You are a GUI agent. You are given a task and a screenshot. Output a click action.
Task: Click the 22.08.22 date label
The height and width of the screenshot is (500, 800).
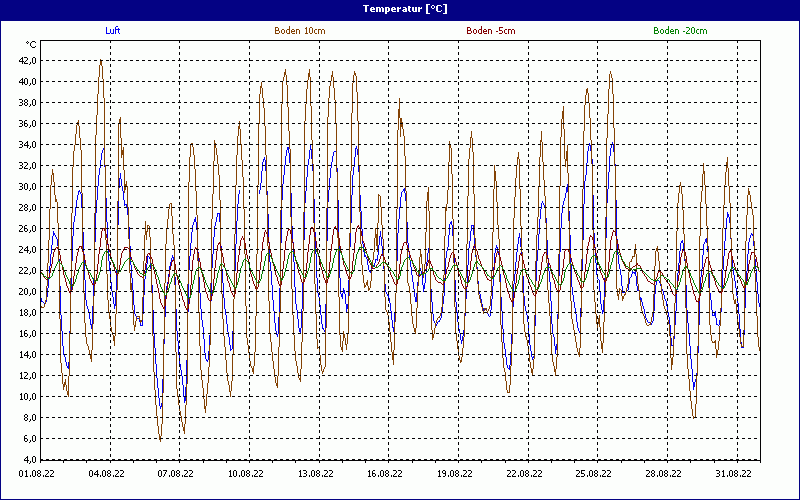click(524, 475)
